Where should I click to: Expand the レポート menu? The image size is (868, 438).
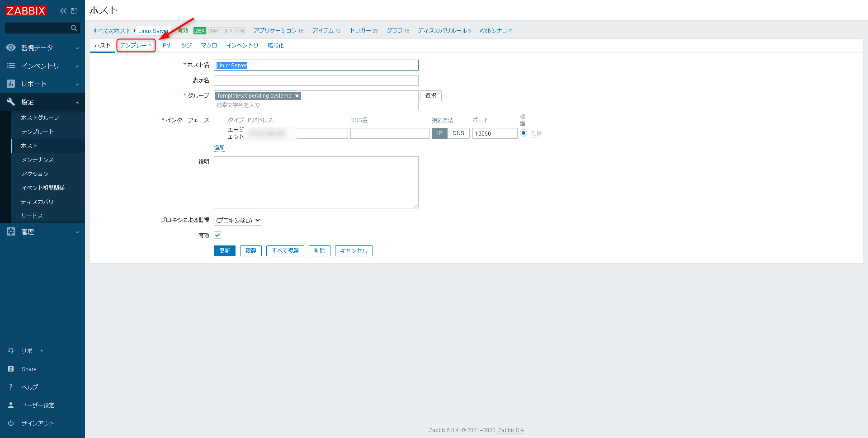pyautogui.click(x=42, y=84)
